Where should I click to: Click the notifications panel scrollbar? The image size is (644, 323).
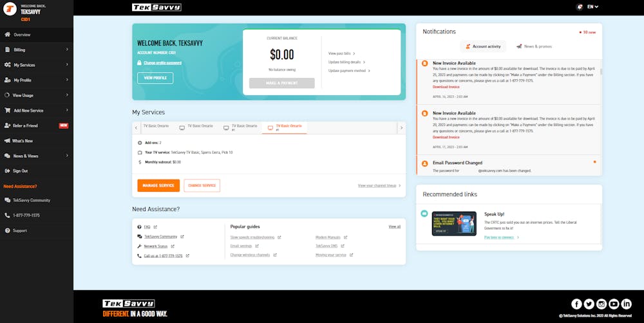point(601,71)
